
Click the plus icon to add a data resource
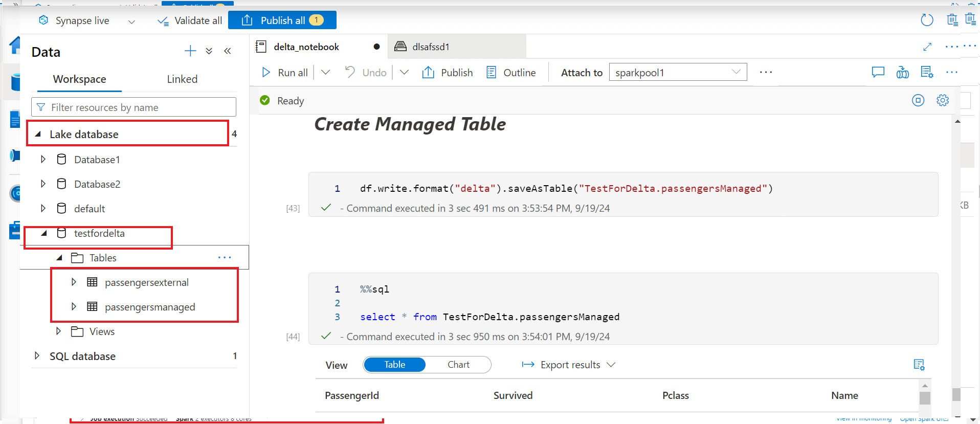click(x=190, y=51)
